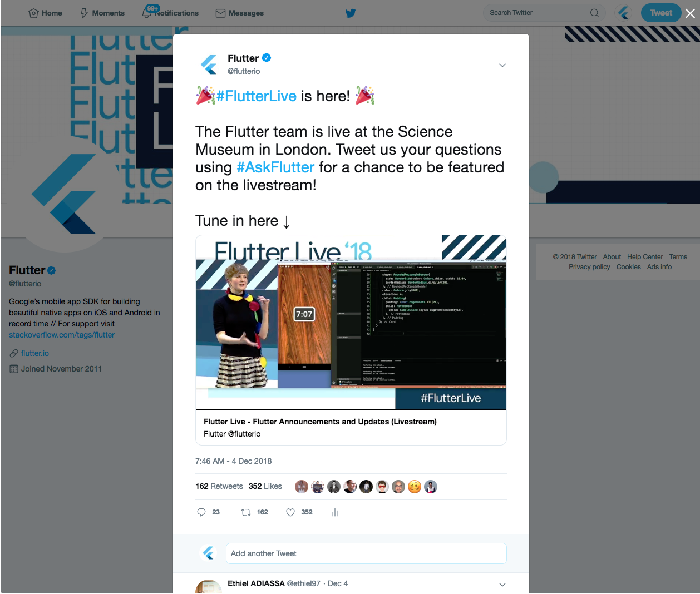The image size is (700, 594).
Task: Click the retweet arrows icon
Action: tap(245, 512)
